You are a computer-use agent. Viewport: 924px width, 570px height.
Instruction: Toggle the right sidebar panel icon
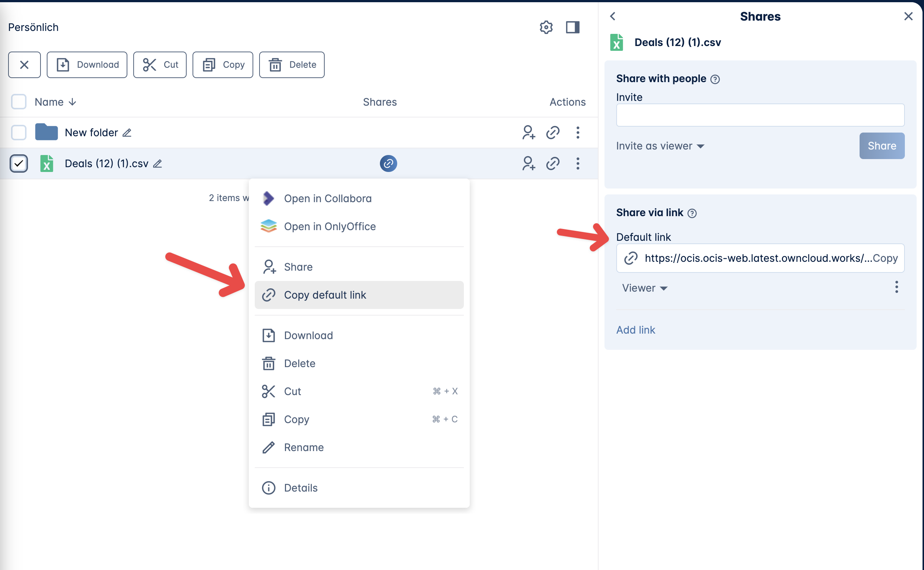(572, 27)
